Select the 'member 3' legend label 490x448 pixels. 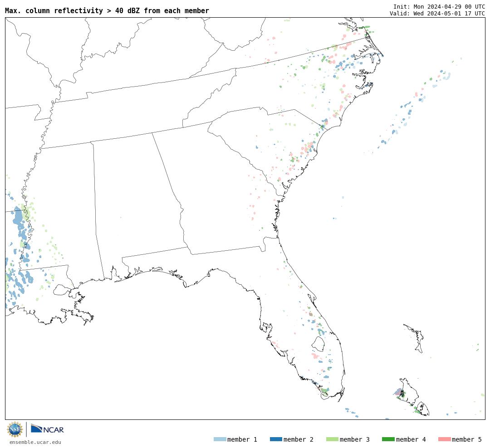pos(355,439)
